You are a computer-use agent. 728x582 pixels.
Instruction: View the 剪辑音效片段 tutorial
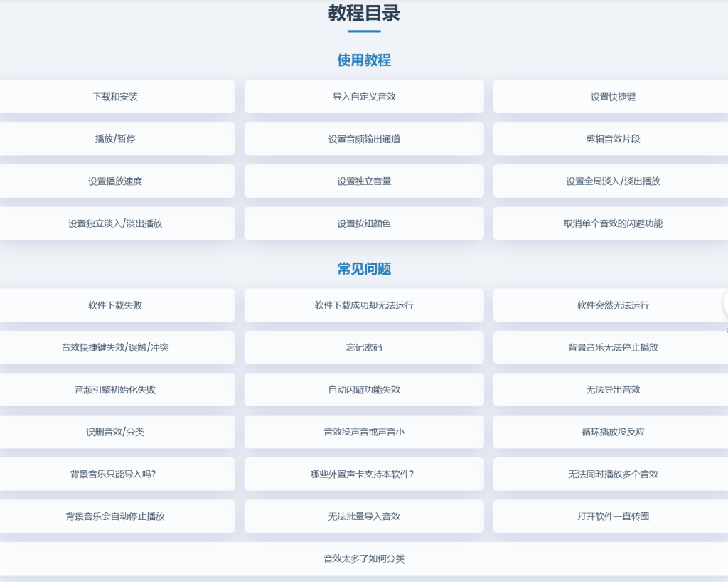click(613, 139)
